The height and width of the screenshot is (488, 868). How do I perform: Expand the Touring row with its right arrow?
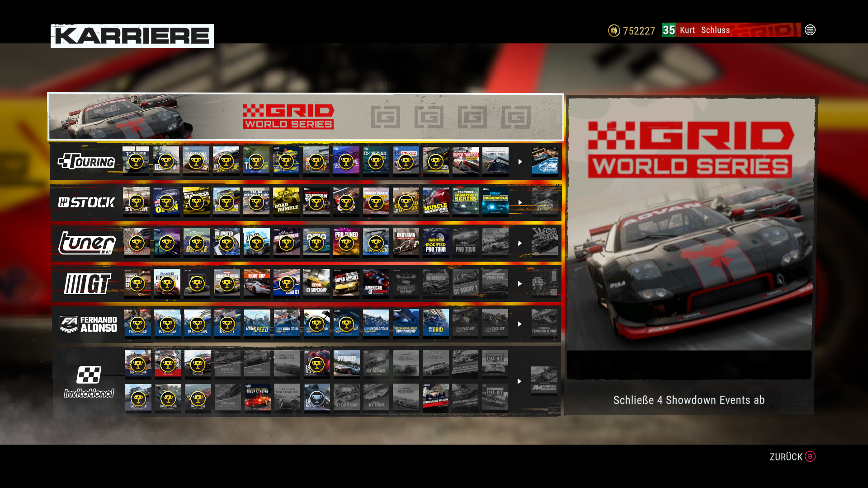520,161
